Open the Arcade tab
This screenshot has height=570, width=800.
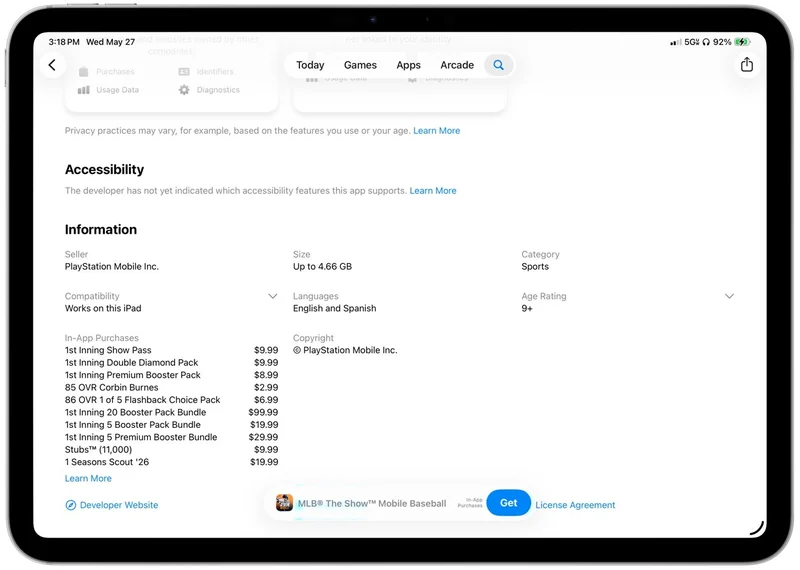[x=457, y=65]
